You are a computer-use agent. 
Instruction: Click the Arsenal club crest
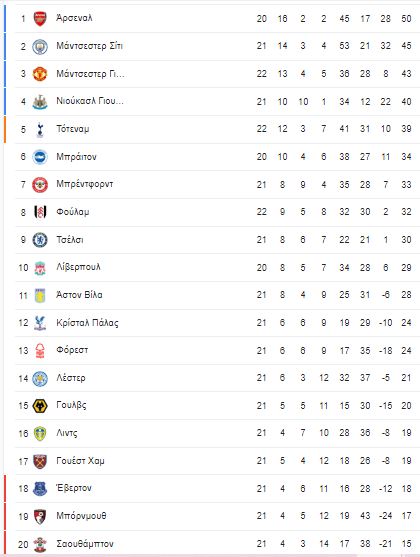pos(40,18)
